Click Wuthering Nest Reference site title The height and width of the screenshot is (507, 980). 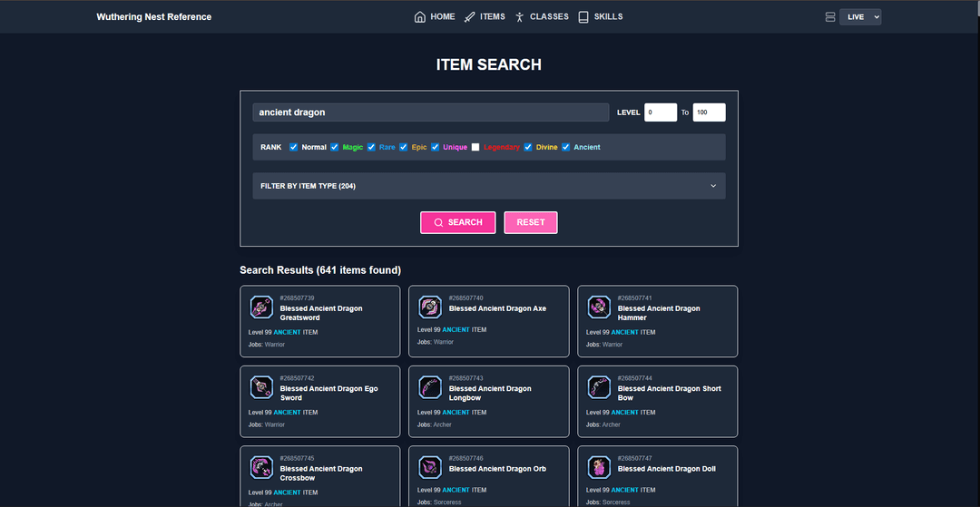tap(153, 17)
